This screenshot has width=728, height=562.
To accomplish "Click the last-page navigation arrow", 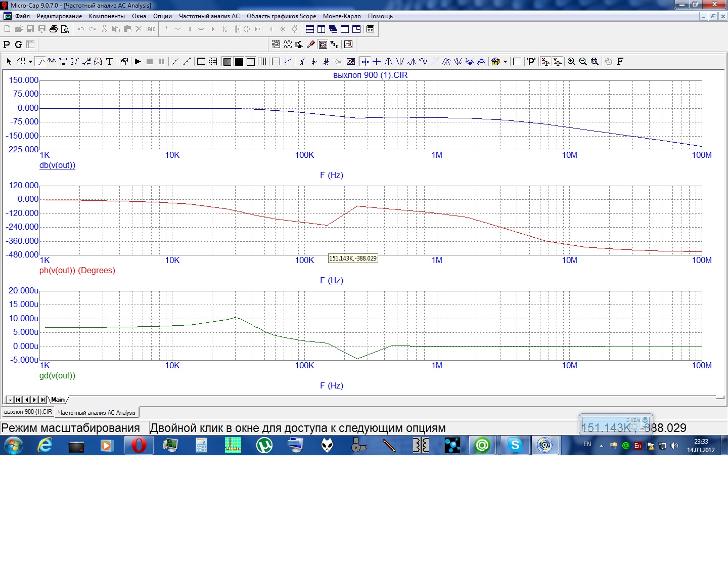I will click(x=42, y=400).
